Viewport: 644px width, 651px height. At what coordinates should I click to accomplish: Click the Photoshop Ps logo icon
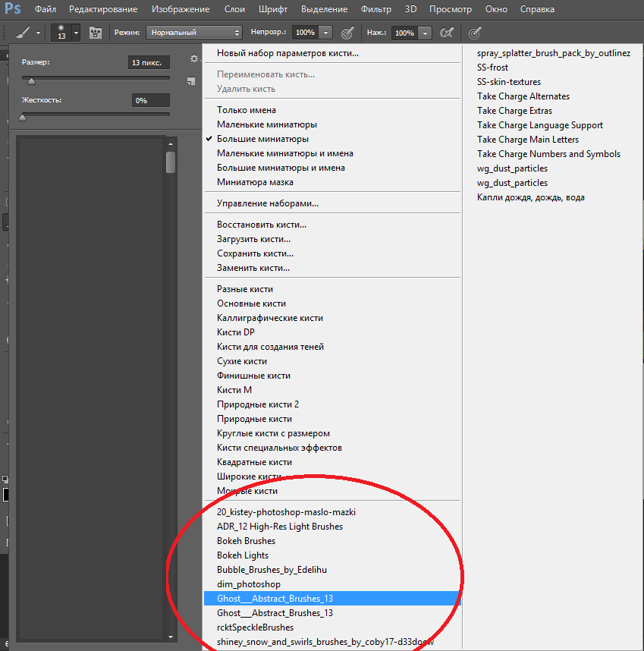pos(12,8)
